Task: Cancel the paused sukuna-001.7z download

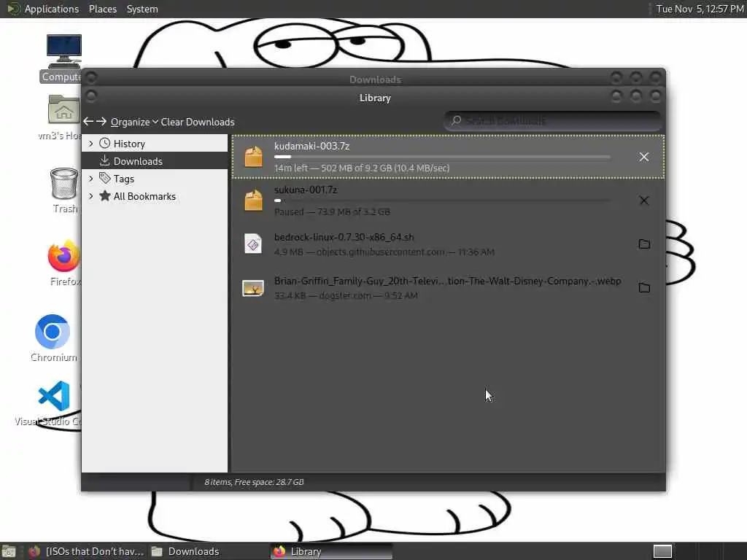Action: [643, 201]
